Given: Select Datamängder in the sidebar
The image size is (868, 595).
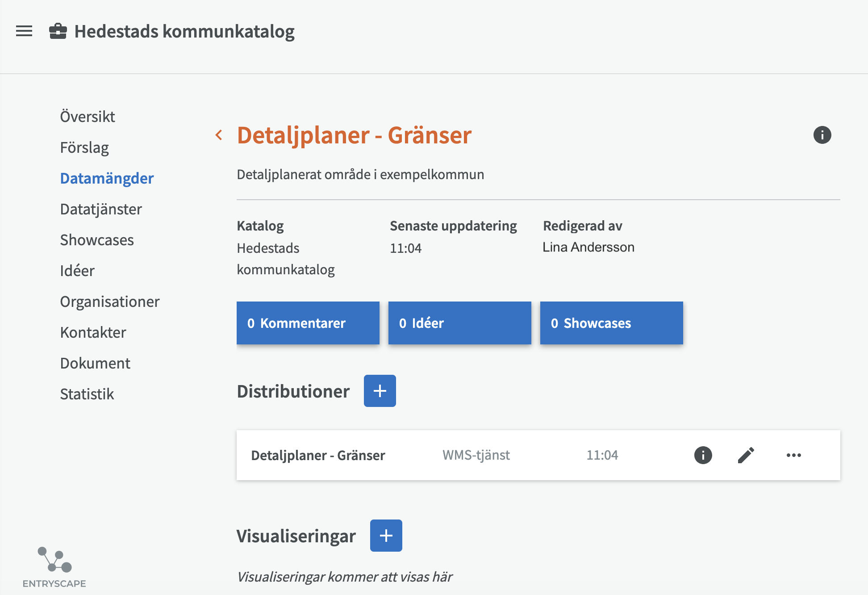Looking at the screenshot, I should [x=106, y=178].
